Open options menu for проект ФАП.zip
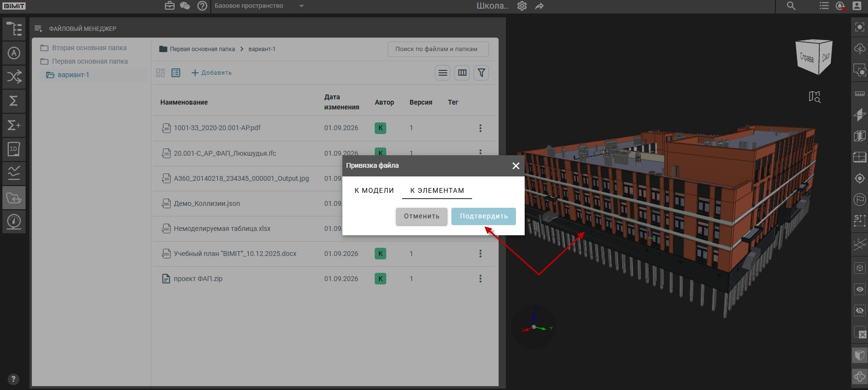Screen dimensions: 868x390 [480, 279]
